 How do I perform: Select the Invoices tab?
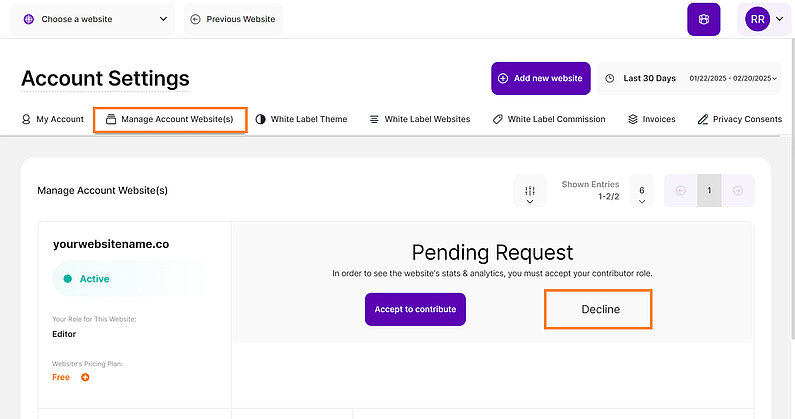[x=651, y=119]
